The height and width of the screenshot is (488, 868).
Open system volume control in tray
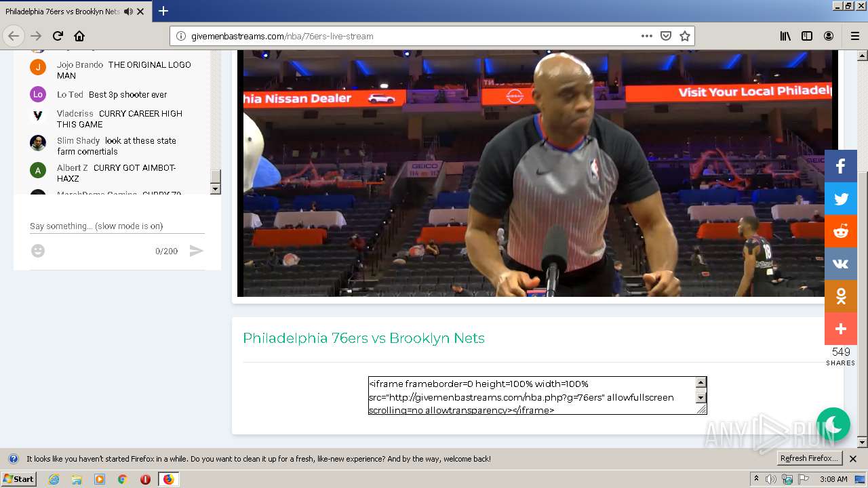771,479
